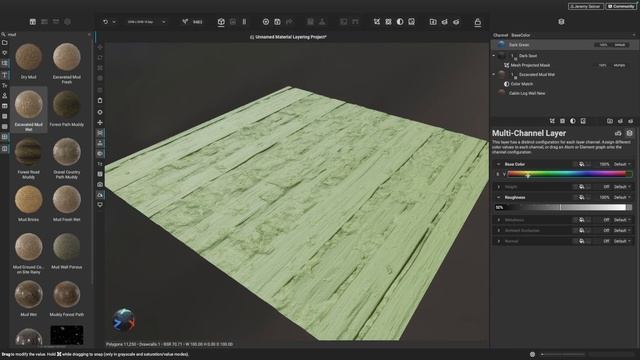Open the Base Color Default blend dropdown
This screenshot has height=360, width=640.
coord(622,164)
